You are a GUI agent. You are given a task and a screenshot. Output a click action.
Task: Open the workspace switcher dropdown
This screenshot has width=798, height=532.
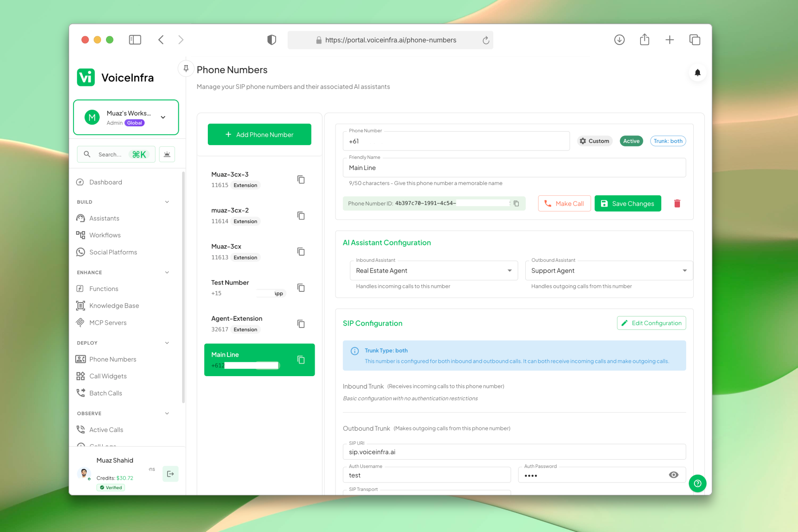pos(126,117)
